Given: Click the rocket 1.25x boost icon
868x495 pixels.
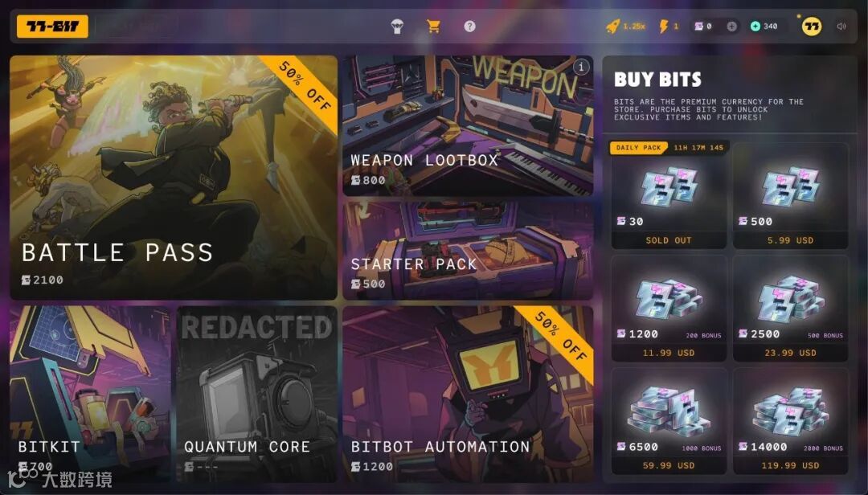Looking at the screenshot, I should (612, 26).
